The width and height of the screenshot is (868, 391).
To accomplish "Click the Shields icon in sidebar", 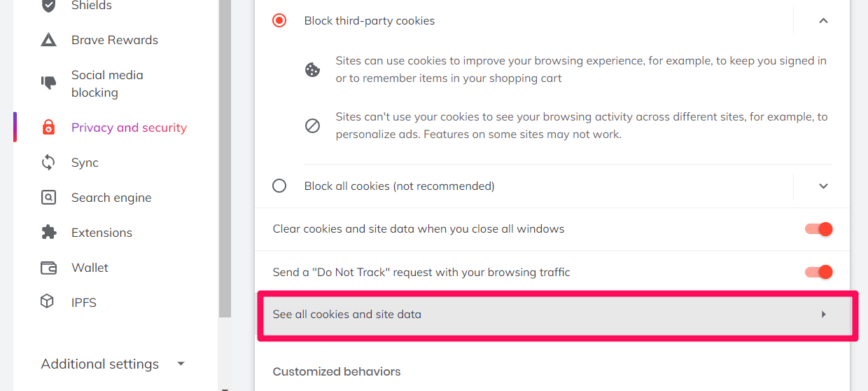I will point(48,6).
